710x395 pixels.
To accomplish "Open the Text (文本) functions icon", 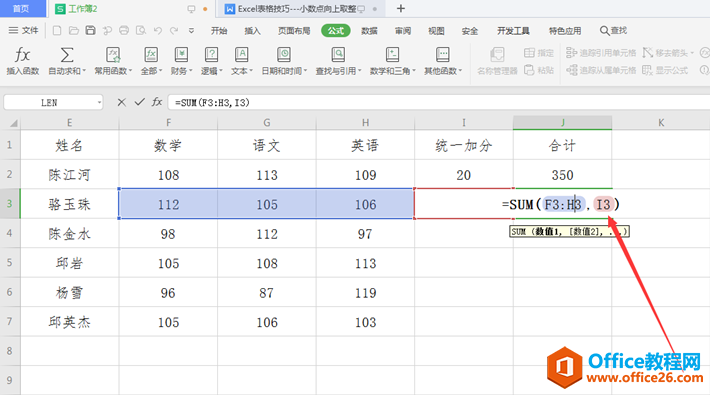I will pyautogui.click(x=241, y=55).
